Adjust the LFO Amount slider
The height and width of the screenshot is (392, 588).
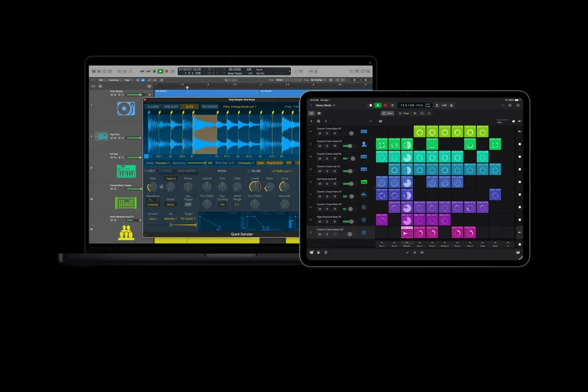[171, 225]
